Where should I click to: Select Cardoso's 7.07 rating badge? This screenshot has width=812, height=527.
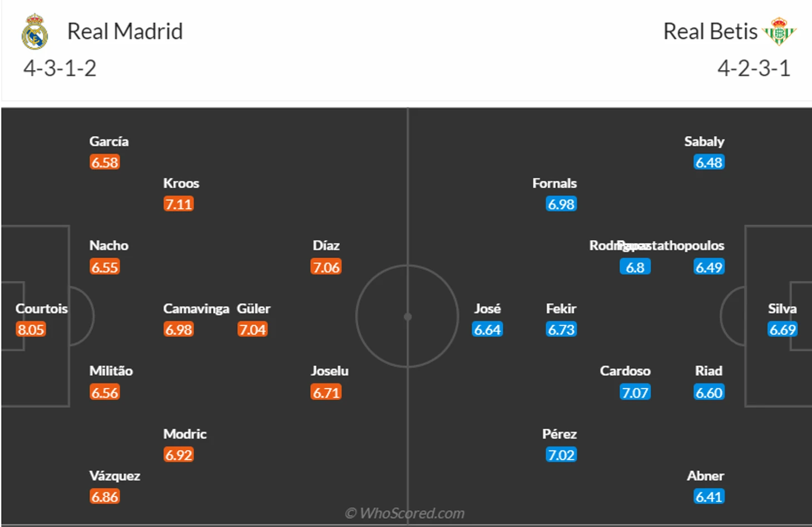pos(635,393)
